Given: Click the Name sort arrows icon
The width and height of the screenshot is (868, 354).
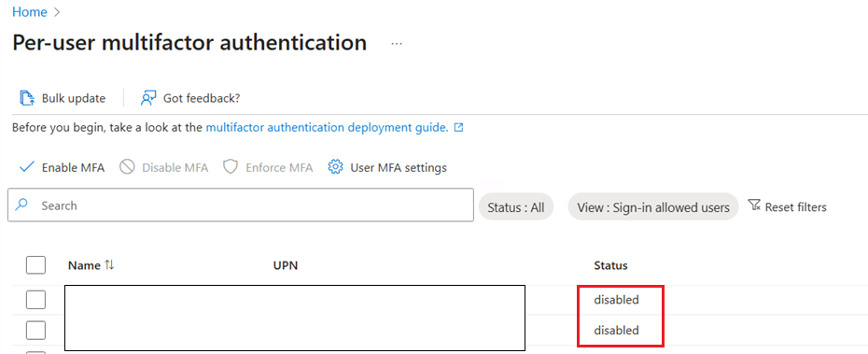Looking at the screenshot, I should pyautogui.click(x=109, y=265).
